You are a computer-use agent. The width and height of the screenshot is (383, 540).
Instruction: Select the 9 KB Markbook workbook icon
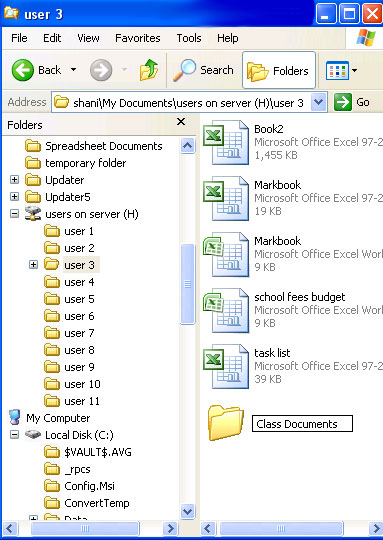click(x=226, y=254)
